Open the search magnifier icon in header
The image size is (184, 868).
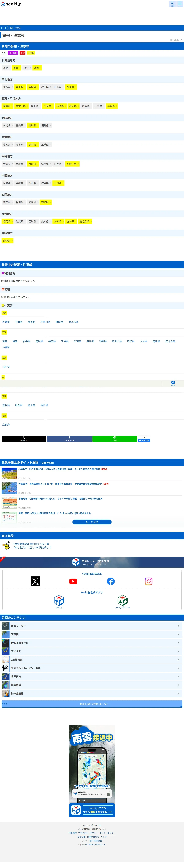[172, 4]
